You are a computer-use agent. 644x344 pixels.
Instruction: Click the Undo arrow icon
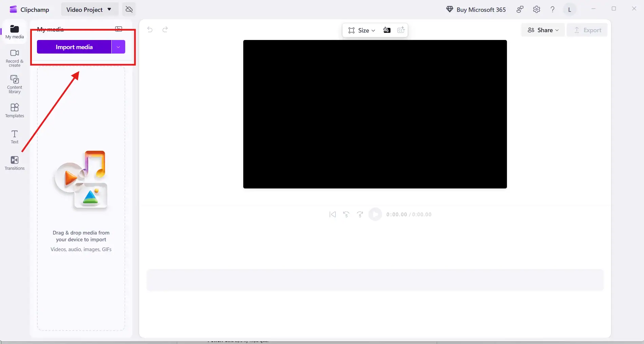pos(150,30)
